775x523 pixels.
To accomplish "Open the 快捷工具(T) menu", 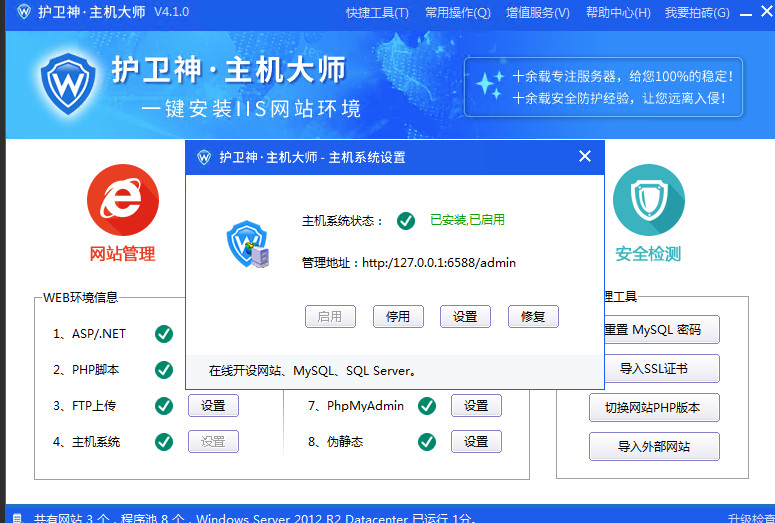I will 377,13.
